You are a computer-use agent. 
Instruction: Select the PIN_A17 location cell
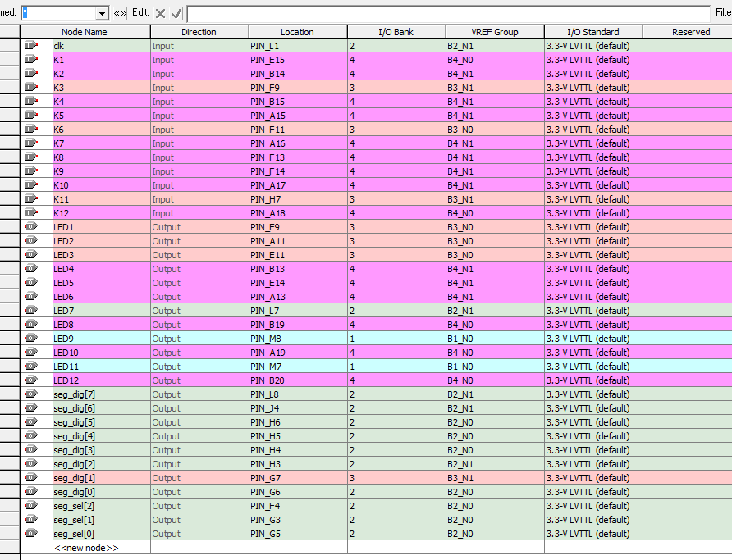click(298, 185)
